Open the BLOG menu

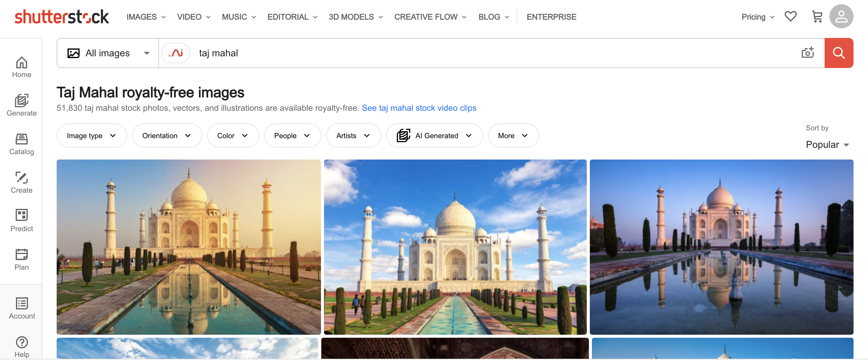tap(494, 17)
